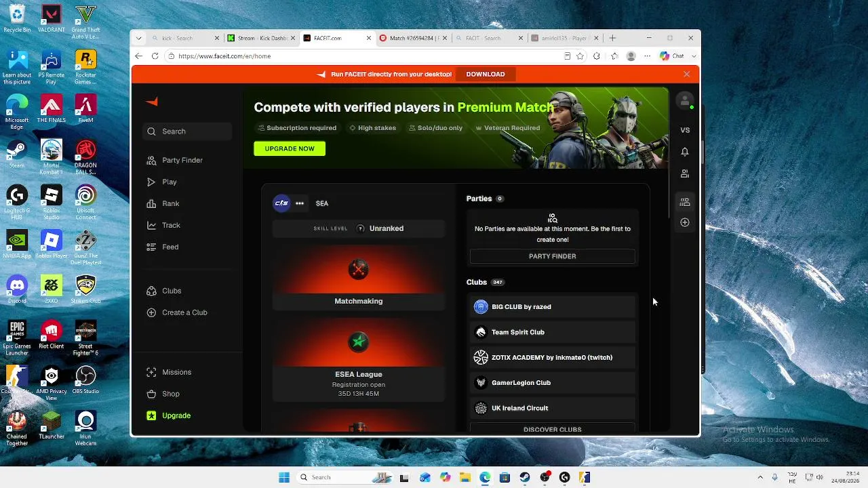The height and width of the screenshot is (488, 868).
Task: Go back in the browser
Action: [139, 56]
